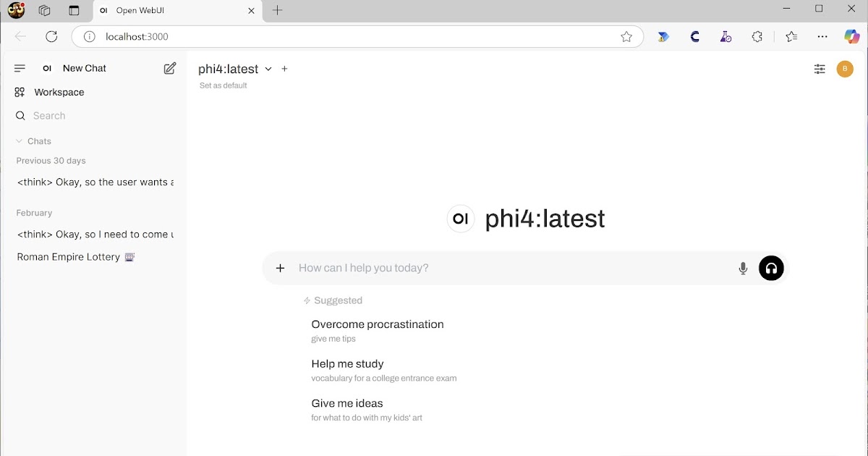Add another model with the plus icon
The height and width of the screenshot is (456, 868).
point(284,69)
